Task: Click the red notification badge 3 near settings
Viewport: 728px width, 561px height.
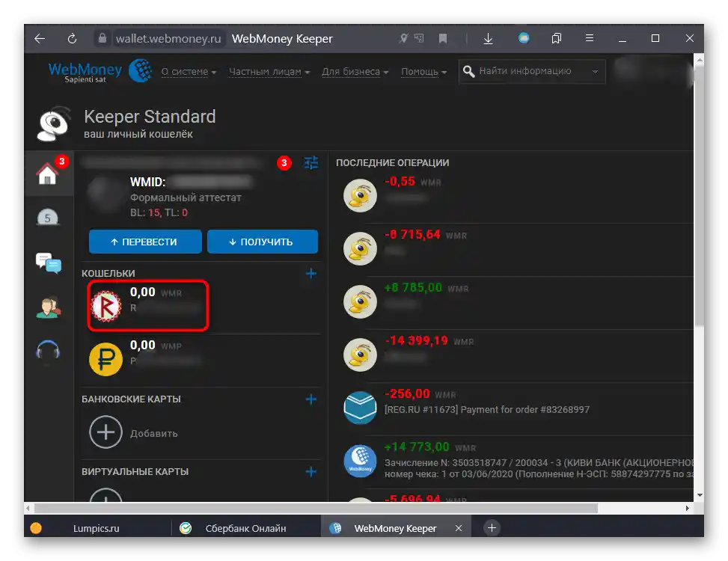Action: pos(284,163)
